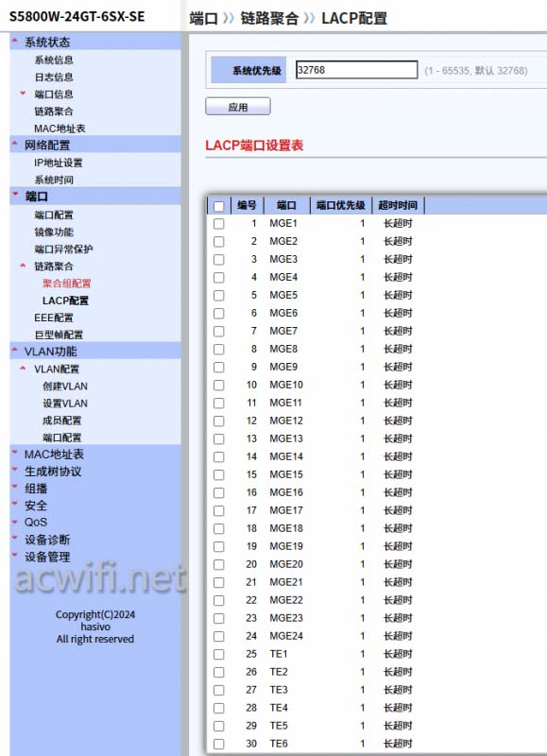Open 聚合组配置 page in sidebar

66,283
